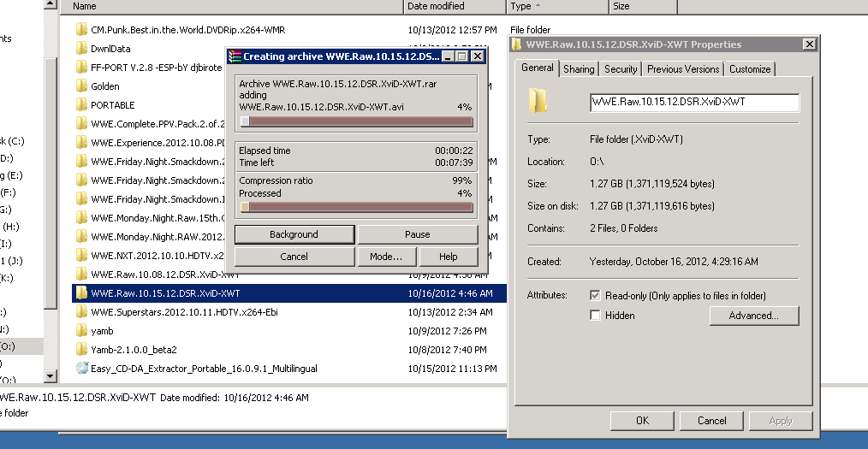Viewport: 868px width, 449px height.
Task: Click the 10/13/2012 2:34 AM date cell
Action: (x=450, y=312)
